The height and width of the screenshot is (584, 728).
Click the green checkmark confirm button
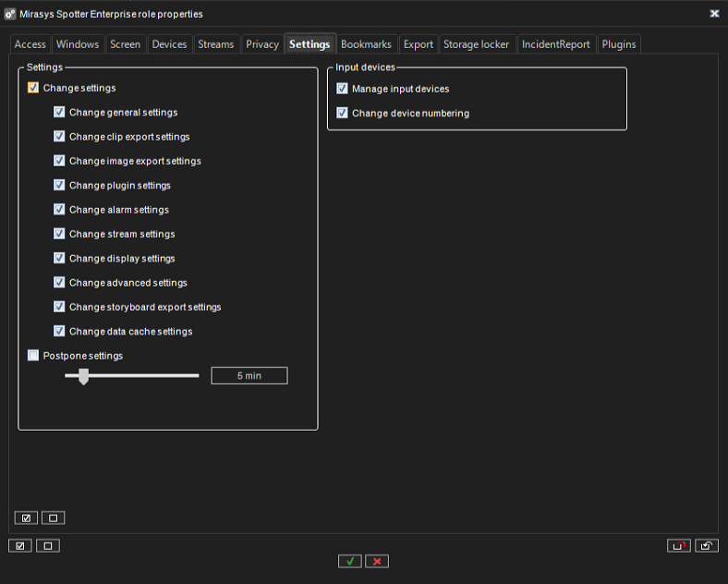349,561
